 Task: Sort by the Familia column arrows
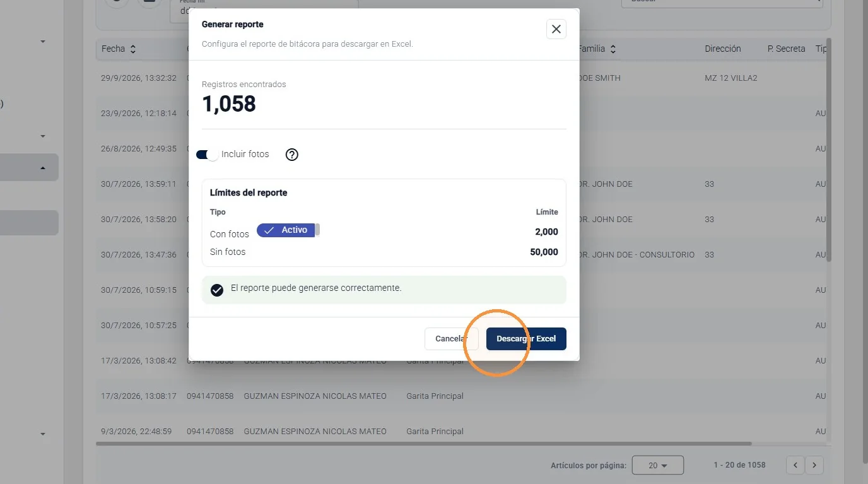click(613, 49)
